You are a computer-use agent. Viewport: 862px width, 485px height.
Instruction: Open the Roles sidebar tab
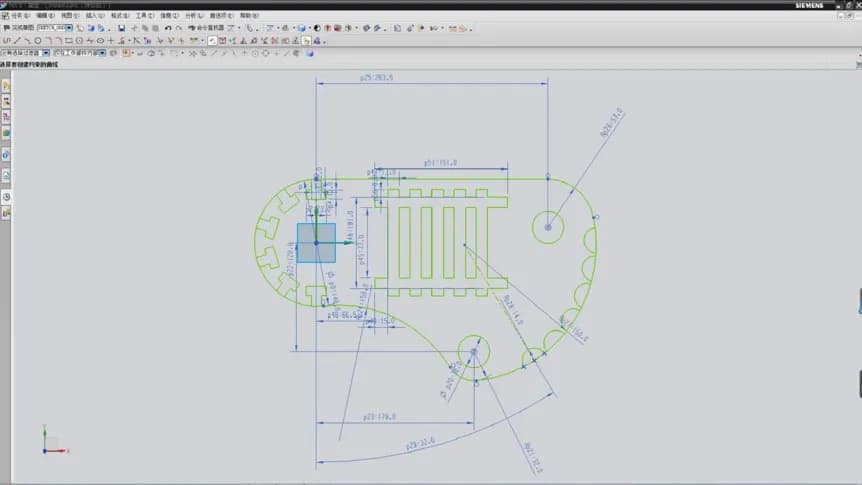tap(6, 213)
